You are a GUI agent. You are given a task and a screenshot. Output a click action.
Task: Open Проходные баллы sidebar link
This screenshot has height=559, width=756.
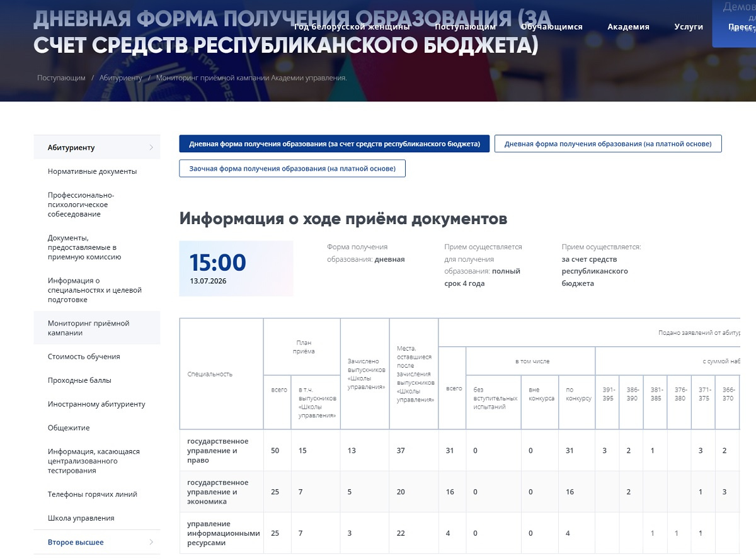point(79,380)
